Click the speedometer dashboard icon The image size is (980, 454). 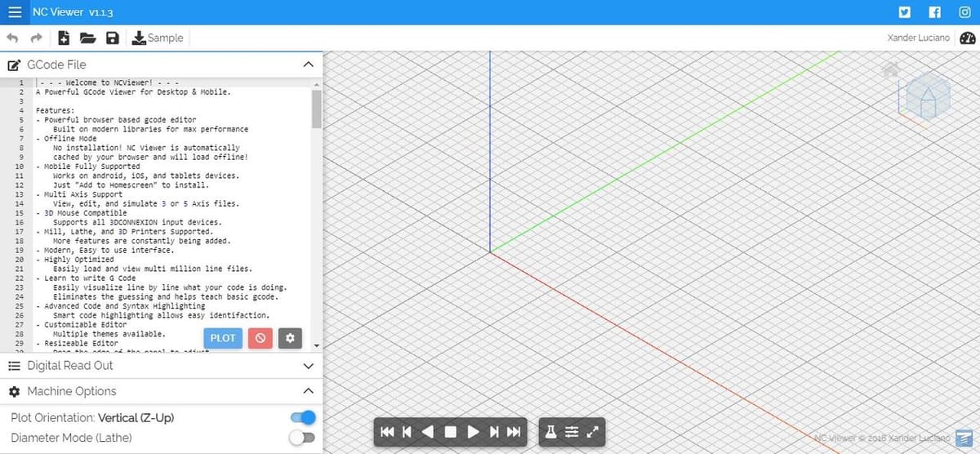(x=968, y=38)
